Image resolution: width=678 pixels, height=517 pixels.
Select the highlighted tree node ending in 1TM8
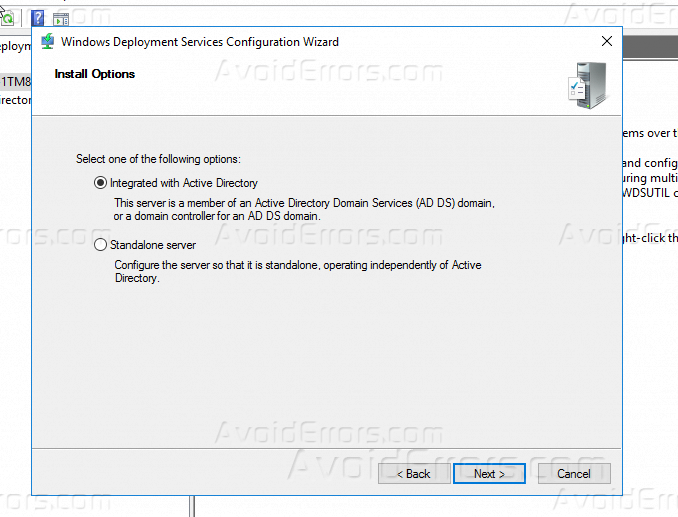tap(14, 81)
